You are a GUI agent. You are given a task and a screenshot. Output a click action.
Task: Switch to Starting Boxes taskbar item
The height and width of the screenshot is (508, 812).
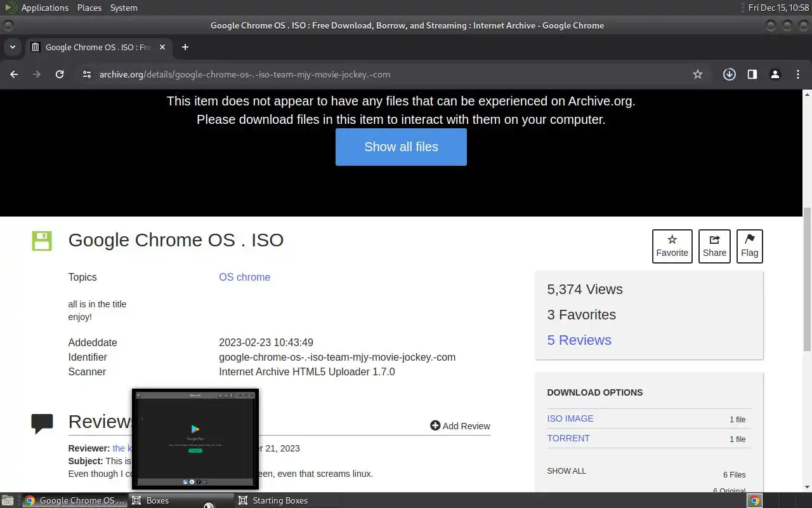tap(287, 500)
